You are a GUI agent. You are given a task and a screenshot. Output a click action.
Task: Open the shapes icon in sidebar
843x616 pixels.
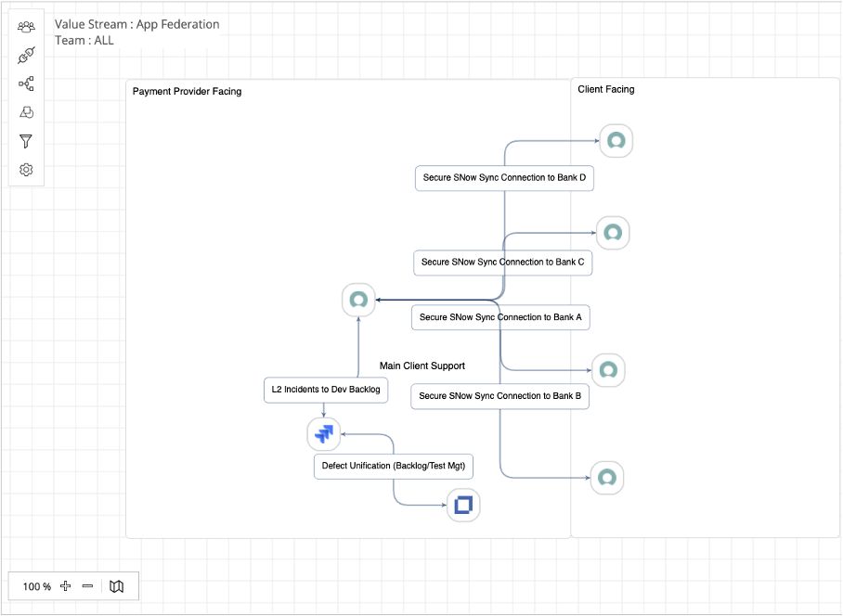click(x=26, y=112)
